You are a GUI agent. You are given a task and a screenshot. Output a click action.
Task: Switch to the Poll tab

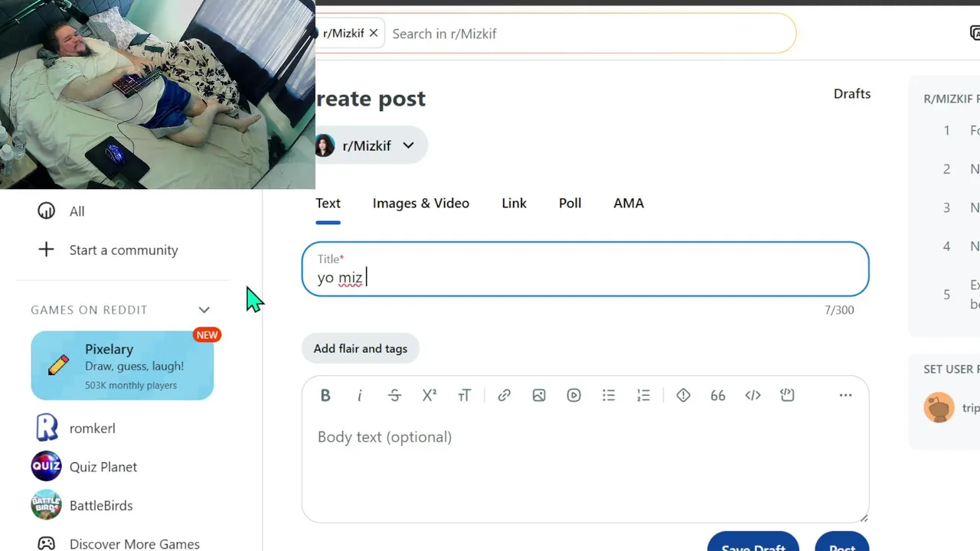pyautogui.click(x=570, y=203)
